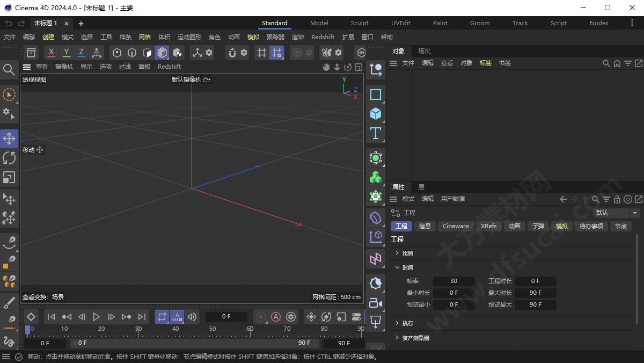Image resolution: width=644 pixels, height=363 pixels.
Task: Toggle the Z axis lock
Action: click(x=81, y=53)
